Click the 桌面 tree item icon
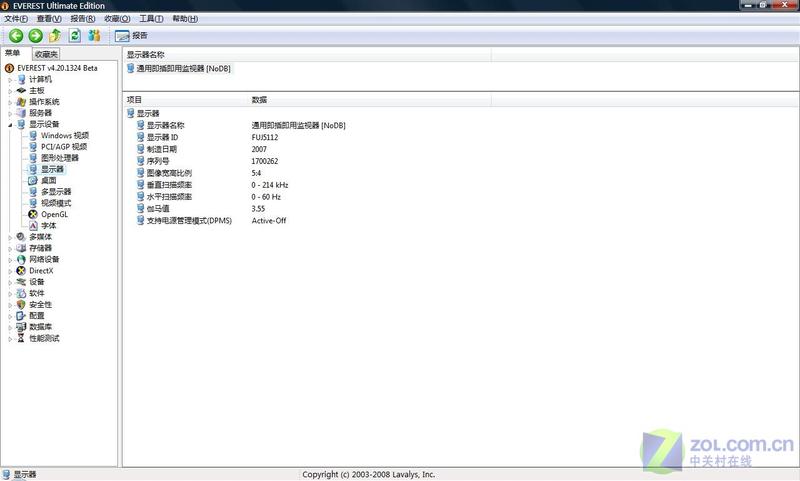The height and width of the screenshot is (481, 800). point(33,181)
